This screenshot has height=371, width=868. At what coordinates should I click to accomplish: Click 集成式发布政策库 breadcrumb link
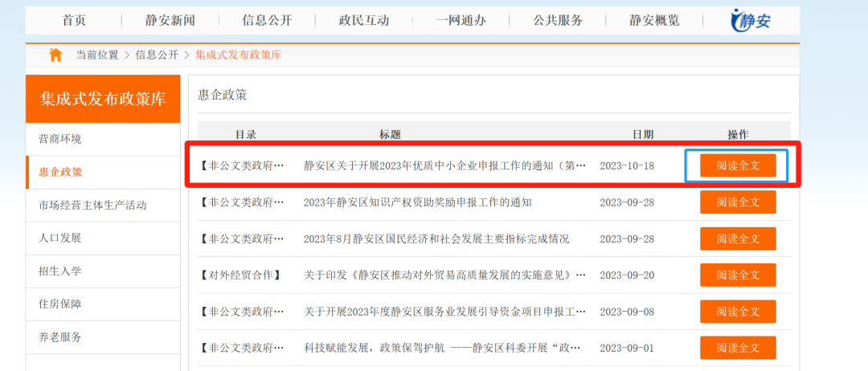pyautogui.click(x=238, y=55)
